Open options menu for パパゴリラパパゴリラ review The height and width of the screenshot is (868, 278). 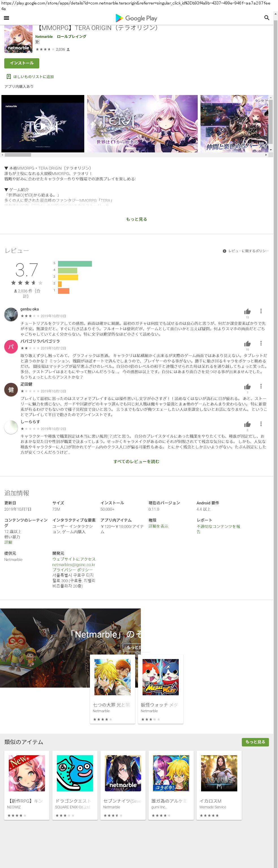tap(261, 343)
